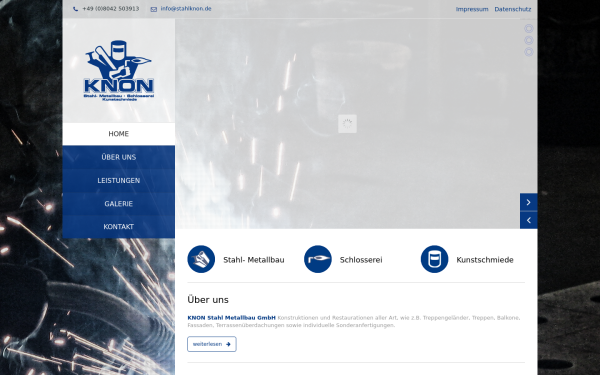Viewport: 600px width, 375px height.
Task: Open the Schlosserei text link
Action: point(361,260)
